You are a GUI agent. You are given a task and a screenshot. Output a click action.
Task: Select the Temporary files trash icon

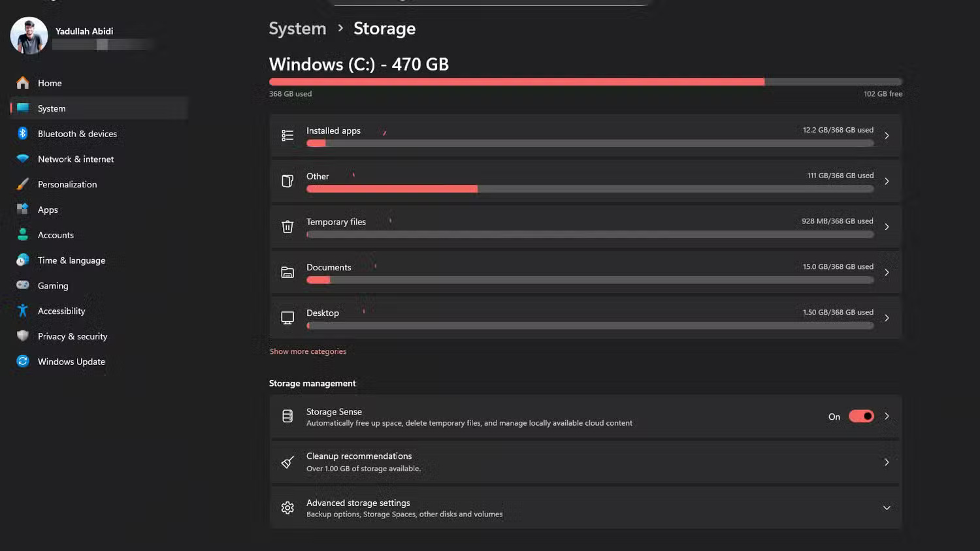point(287,227)
